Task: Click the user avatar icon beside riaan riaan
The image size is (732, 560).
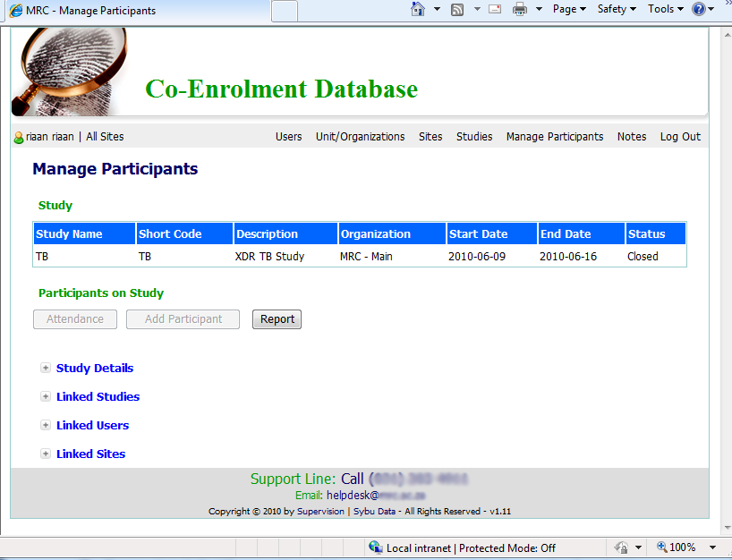Action: (19, 137)
